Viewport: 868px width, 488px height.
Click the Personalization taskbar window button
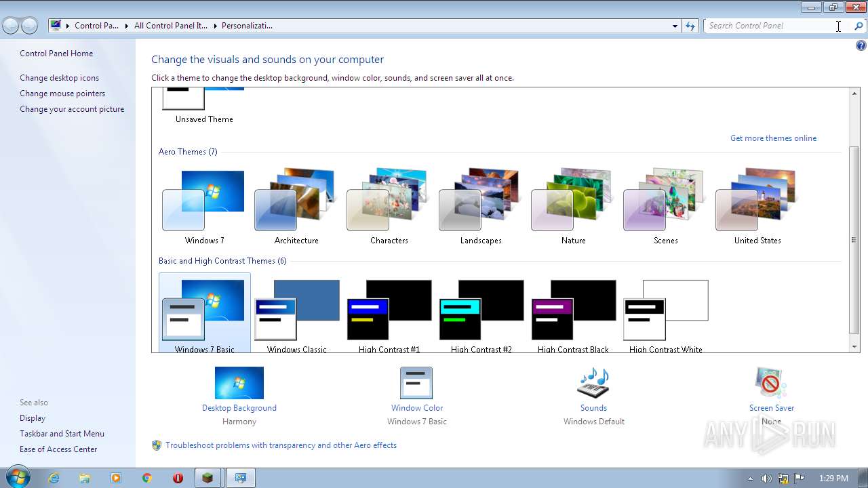[240, 478]
